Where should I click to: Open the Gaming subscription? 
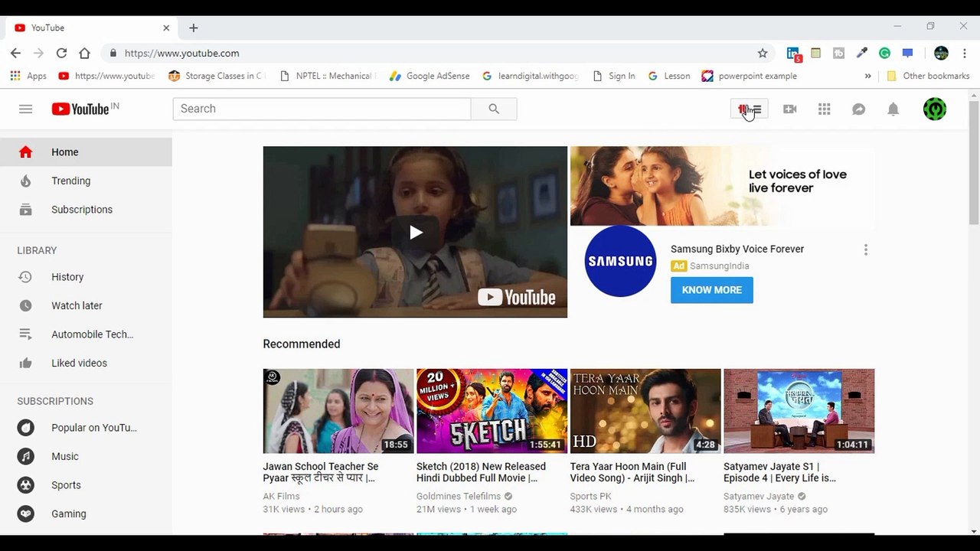coord(86,514)
